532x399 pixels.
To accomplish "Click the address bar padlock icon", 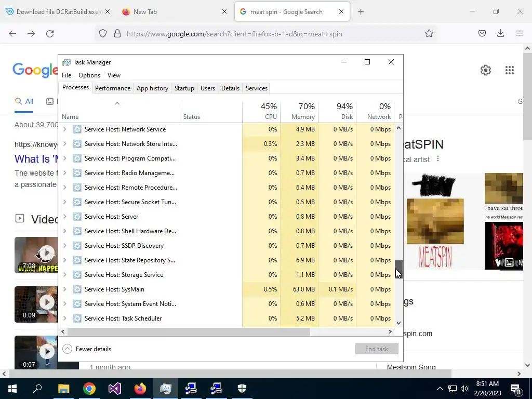I will [117, 34].
